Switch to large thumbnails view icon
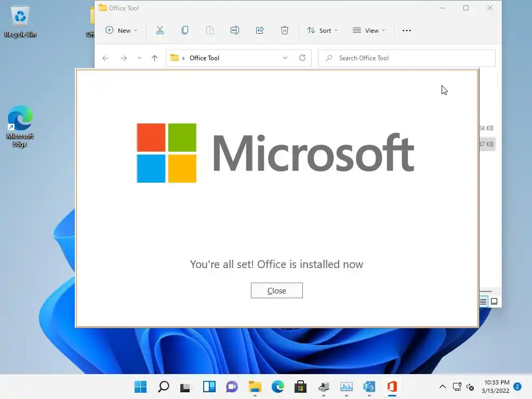Screen dimensions: 532x399 point(494,301)
